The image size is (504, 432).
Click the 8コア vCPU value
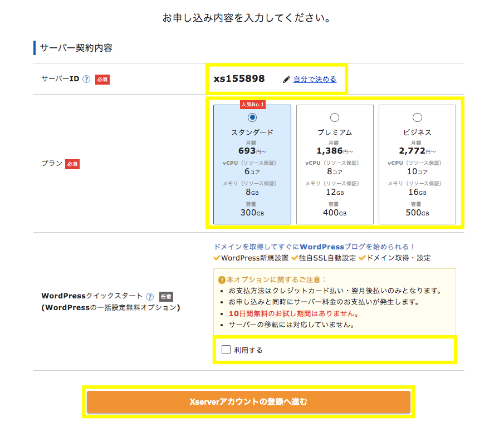tap(335, 171)
